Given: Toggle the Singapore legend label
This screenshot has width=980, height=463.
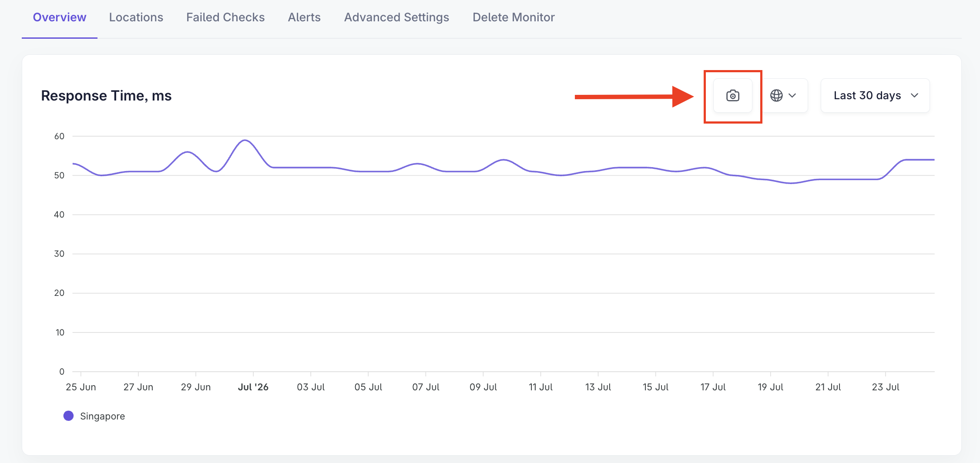Looking at the screenshot, I should 102,416.
